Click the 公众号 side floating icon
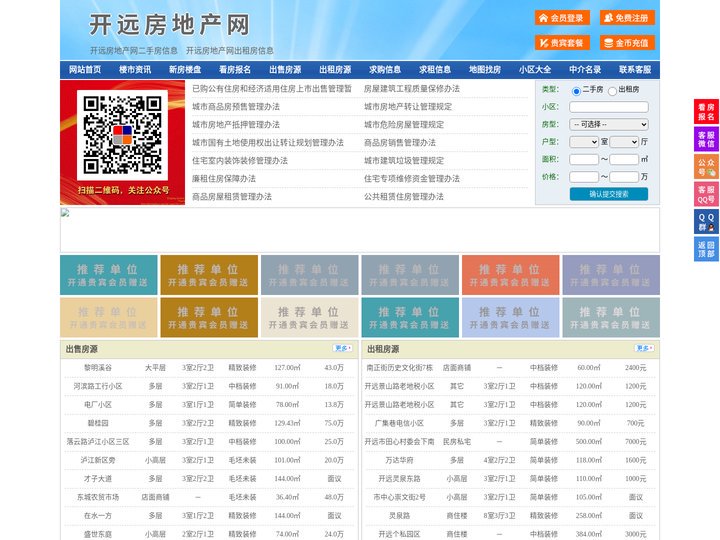 tap(706, 167)
